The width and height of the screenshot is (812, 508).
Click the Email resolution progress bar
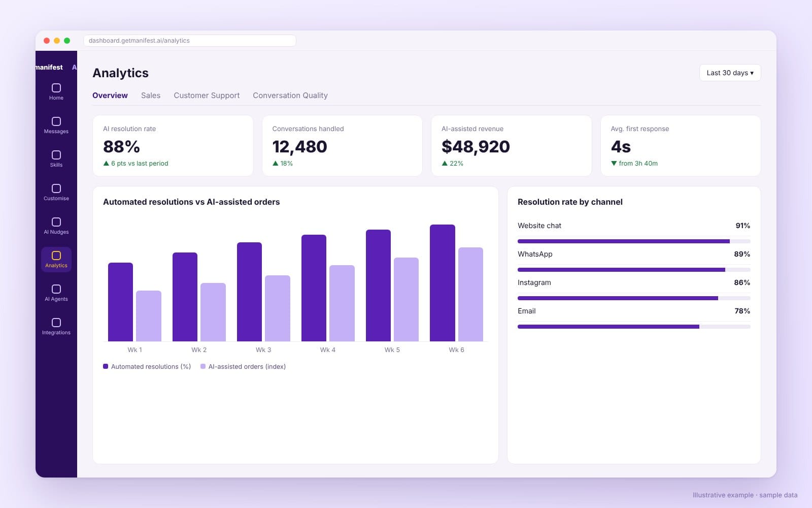point(634,327)
